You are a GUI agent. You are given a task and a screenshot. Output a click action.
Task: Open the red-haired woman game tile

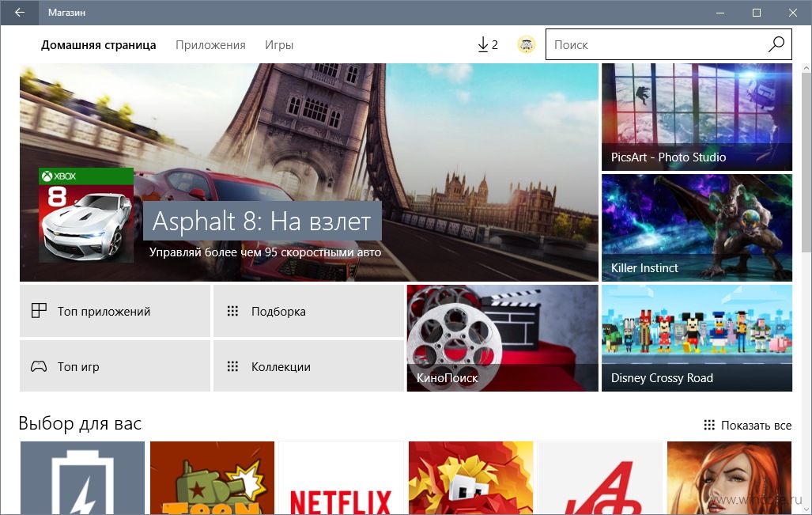(x=729, y=478)
